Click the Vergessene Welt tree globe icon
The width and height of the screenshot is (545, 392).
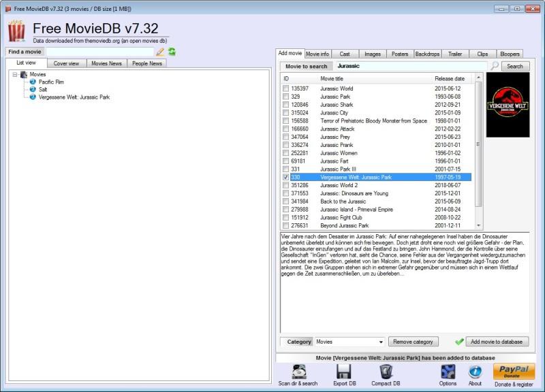point(33,97)
